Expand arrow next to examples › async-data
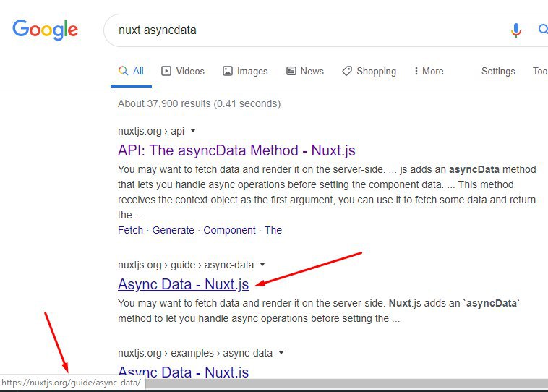The width and height of the screenshot is (548, 392). tap(281, 352)
